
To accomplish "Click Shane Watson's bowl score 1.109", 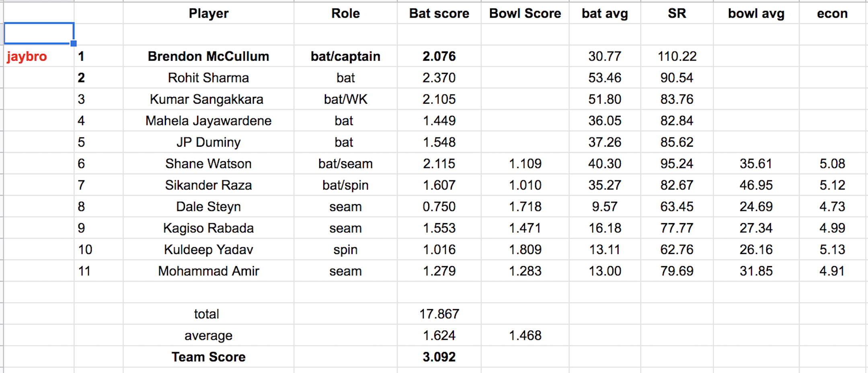I will point(525,164).
